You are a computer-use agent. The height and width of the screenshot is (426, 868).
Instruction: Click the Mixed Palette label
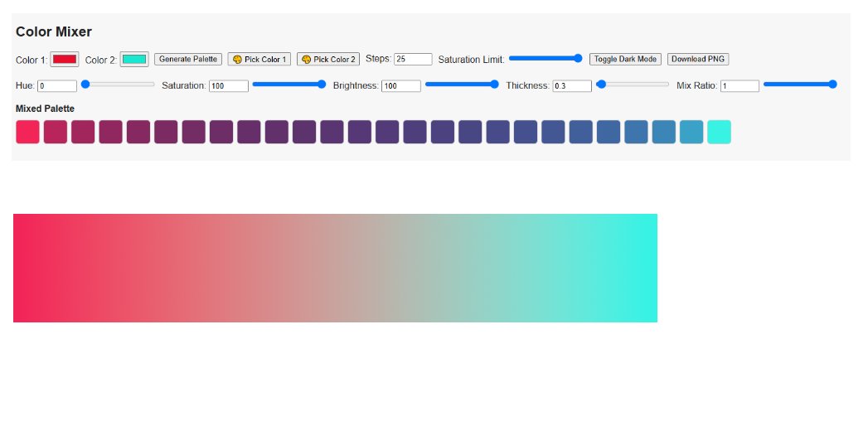coord(45,109)
